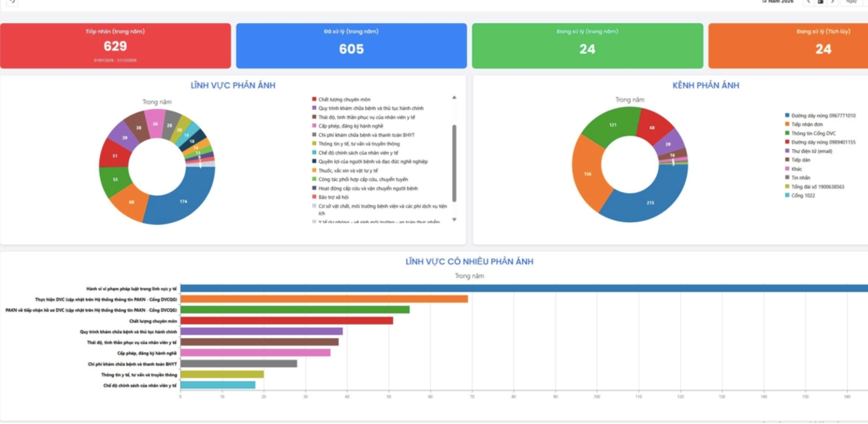
Task: Select legend Thông tin Cổng DVC
Action: [810, 133]
